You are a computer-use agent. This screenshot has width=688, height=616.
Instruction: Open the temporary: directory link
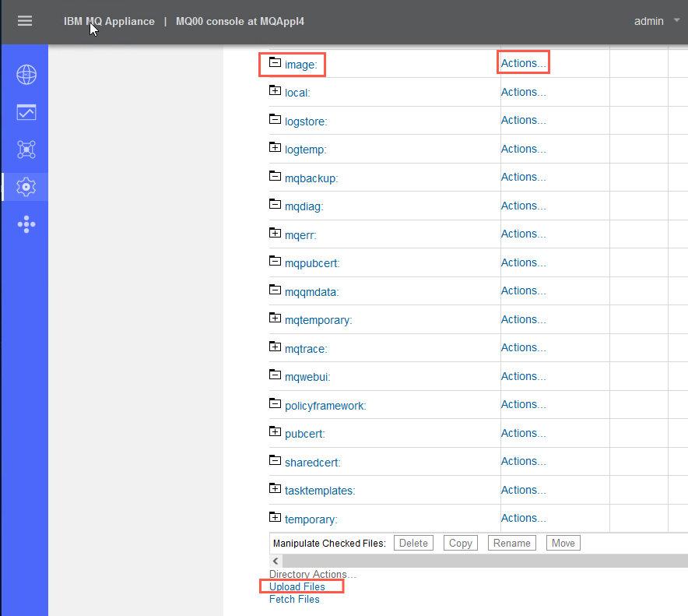point(311,519)
